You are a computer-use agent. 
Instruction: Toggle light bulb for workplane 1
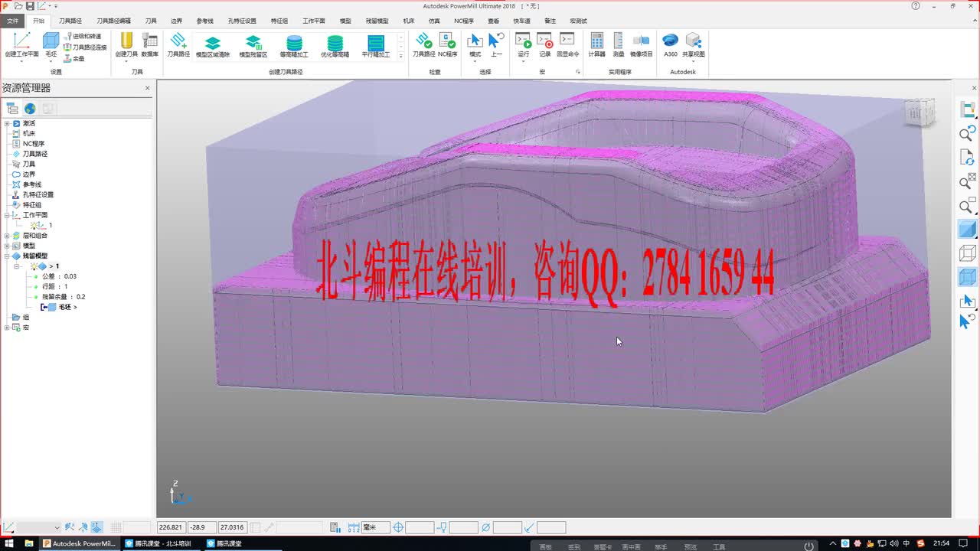[x=34, y=225]
